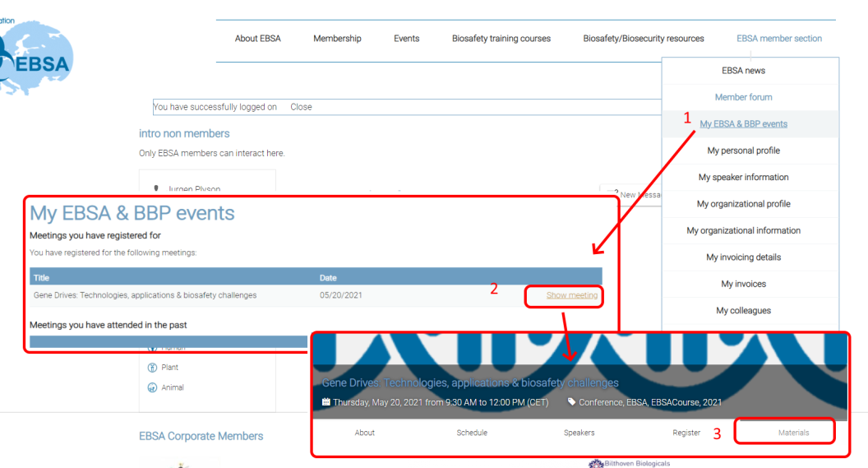Click My EBSA & BBP events page heading
868x468 pixels.
pos(132,213)
